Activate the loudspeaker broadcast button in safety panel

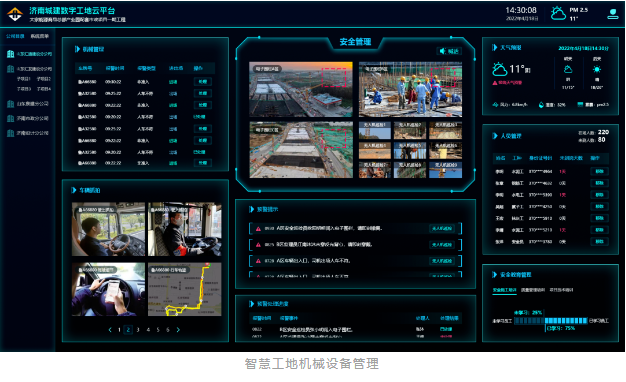tap(449, 51)
